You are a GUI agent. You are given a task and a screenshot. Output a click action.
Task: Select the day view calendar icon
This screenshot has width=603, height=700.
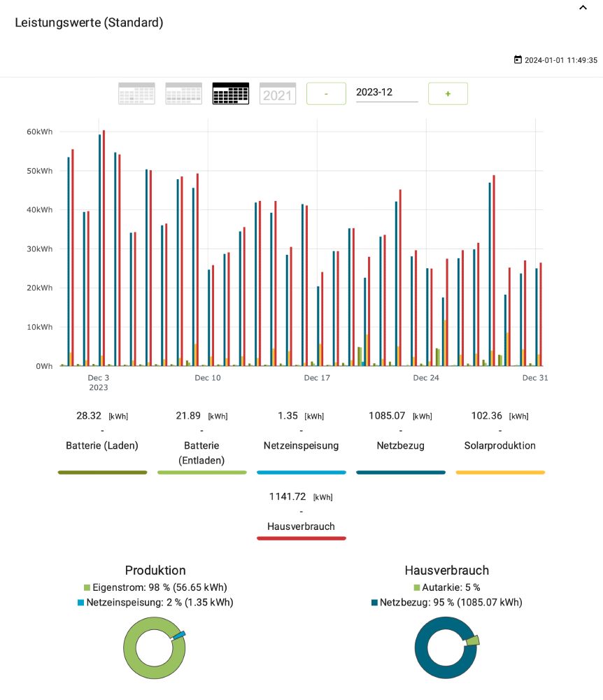(x=136, y=93)
